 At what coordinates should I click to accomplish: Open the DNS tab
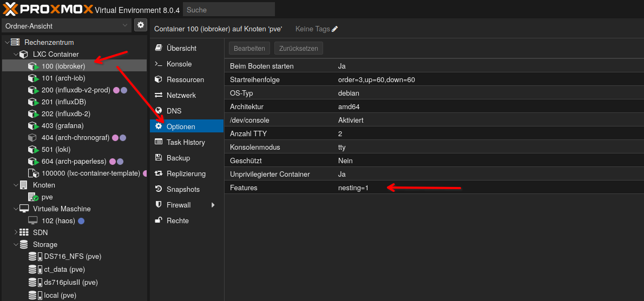[187, 111]
